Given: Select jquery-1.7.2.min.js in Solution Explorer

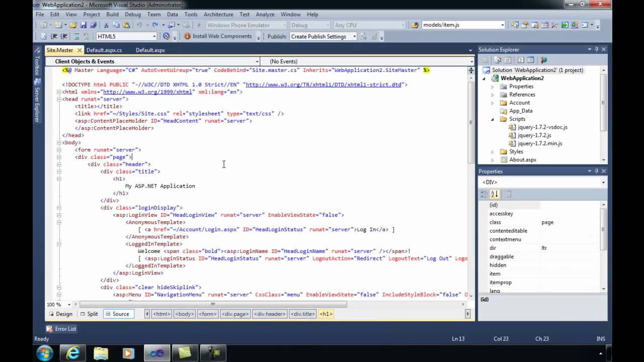Looking at the screenshot, I should [x=540, y=143].
